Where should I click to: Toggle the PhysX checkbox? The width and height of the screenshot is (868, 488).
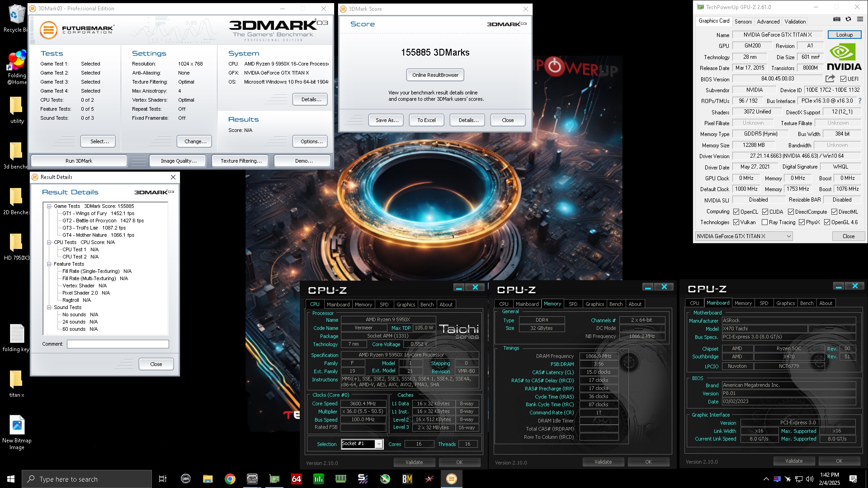802,222
